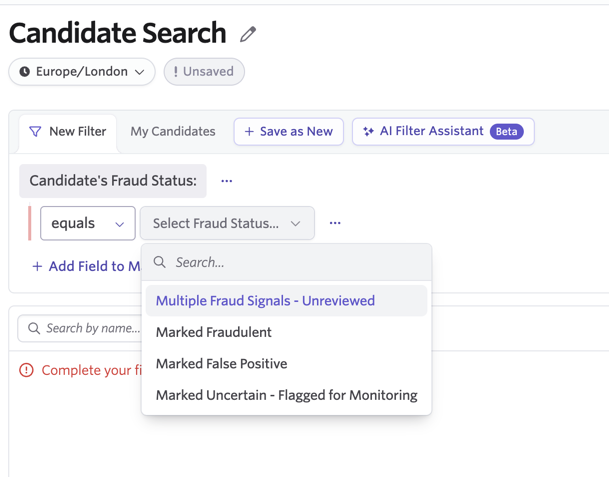Viewport: 609px width, 477px height.
Task: Click the clock icon beside Europe/London
Action: click(24, 71)
